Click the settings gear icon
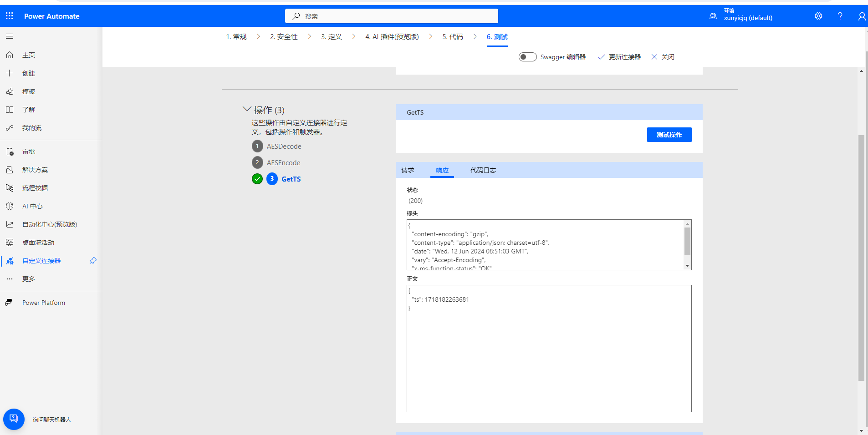The height and width of the screenshot is (435, 868). (818, 16)
